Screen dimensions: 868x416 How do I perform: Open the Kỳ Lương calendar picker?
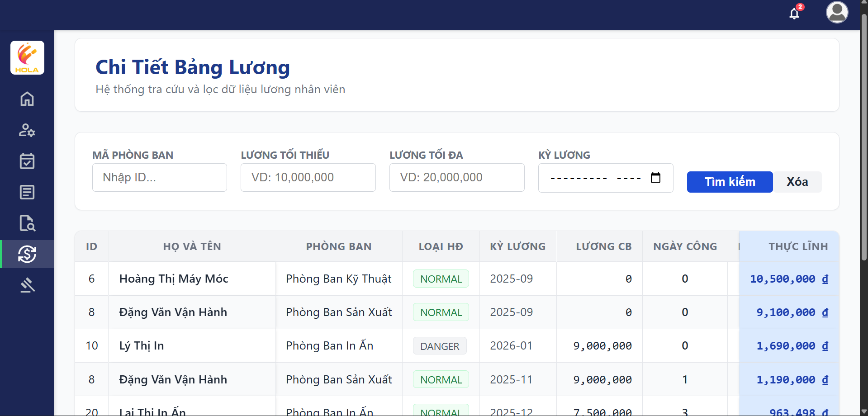655,178
